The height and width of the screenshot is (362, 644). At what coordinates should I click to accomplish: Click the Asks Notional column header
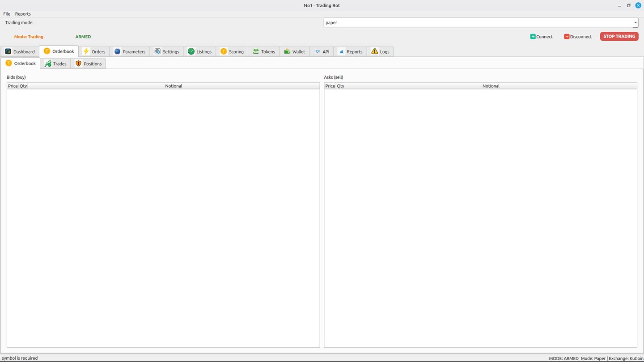click(491, 86)
